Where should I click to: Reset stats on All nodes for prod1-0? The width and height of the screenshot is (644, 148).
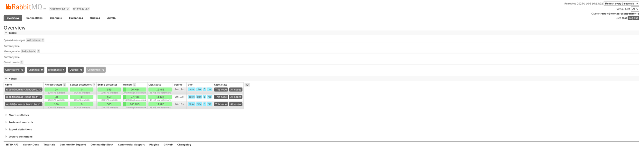[235, 90]
